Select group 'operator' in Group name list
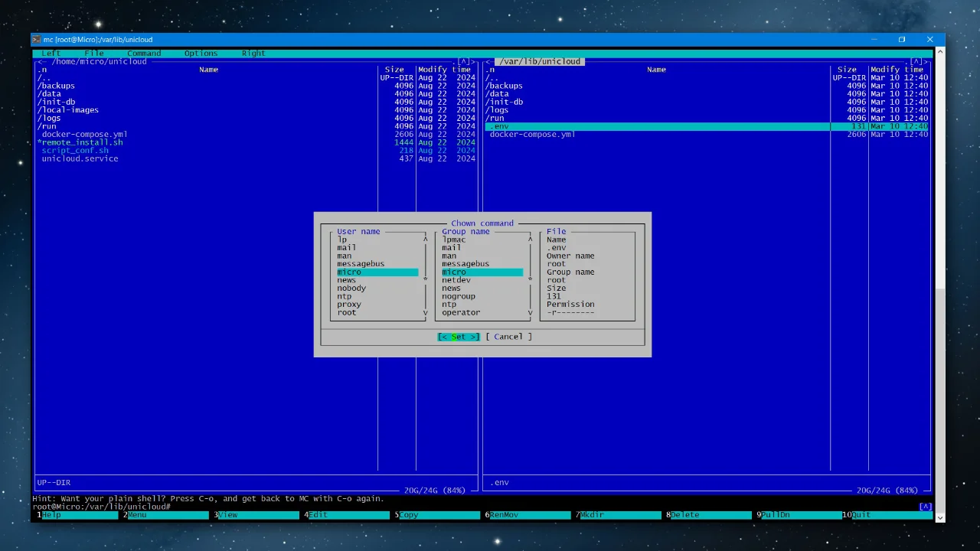 point(482,313)
